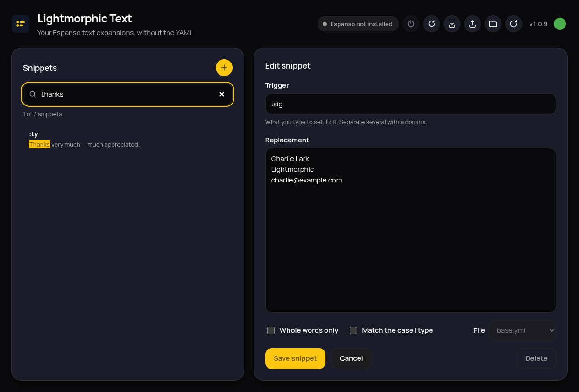Toggle the 'Whole words only' checkbox
Viewport: 579px width, 392px height.
(271, 330)
